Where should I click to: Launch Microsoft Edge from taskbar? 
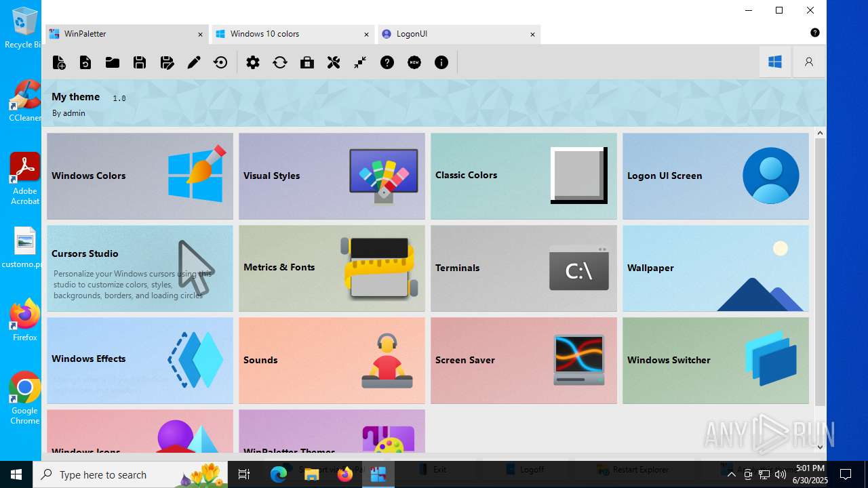click(x=279, y=474)
